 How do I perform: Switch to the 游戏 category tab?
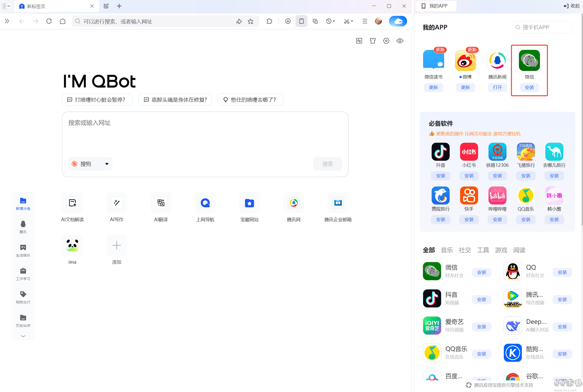[501, 250]
